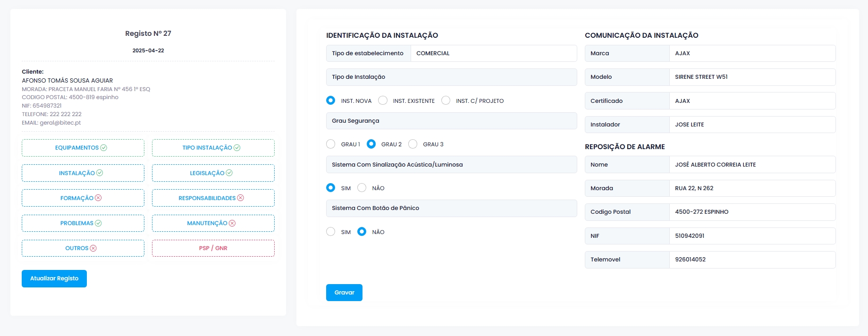Click the green check icon beside PROBLEMAS
The width and height of the screenshot is (868, 336).
click(x=98, y=223)
